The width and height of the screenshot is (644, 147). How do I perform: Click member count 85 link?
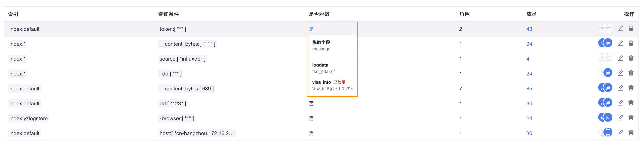[x=529, y=89]
